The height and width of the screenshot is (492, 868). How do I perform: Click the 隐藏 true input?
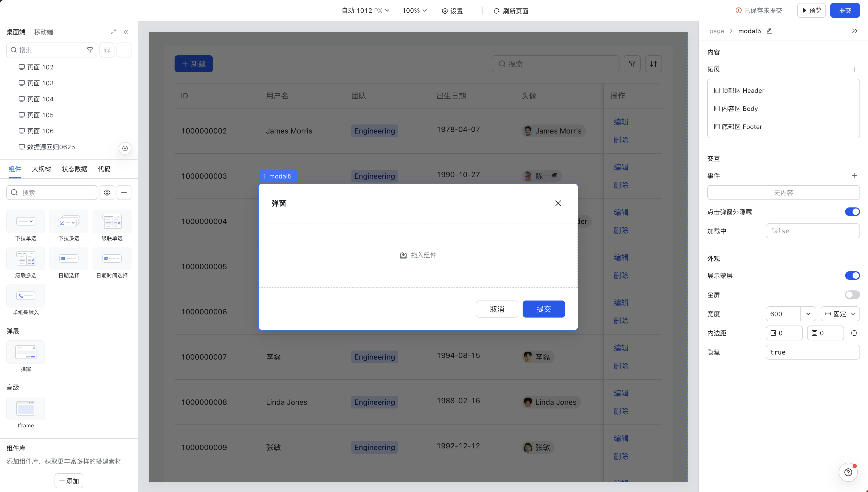coord(813,352)
